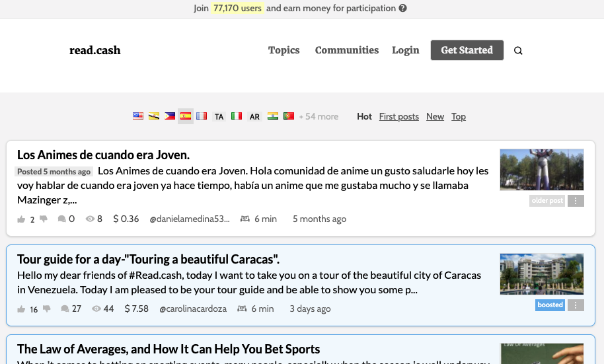The width and height of the screenshot is (604, 364).
Task: Select the Brunei flag language filter
Action: point(154,116)
